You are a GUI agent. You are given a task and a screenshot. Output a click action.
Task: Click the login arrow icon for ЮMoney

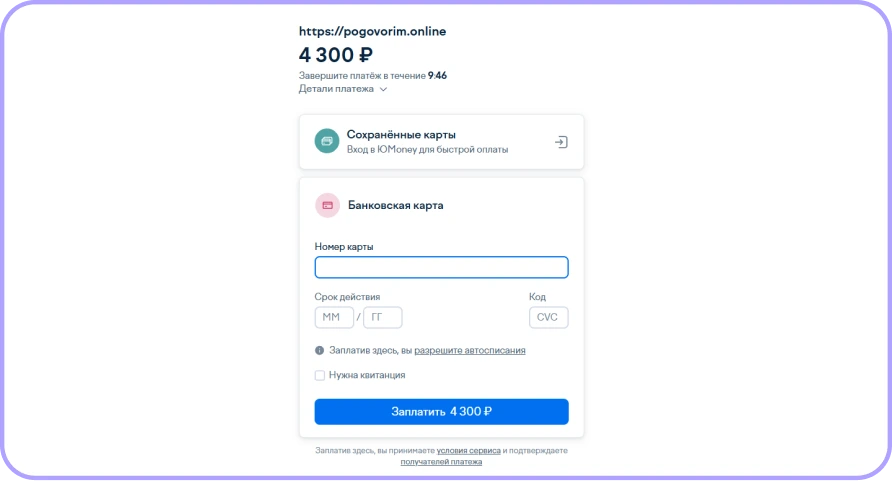tap(561, 142)
